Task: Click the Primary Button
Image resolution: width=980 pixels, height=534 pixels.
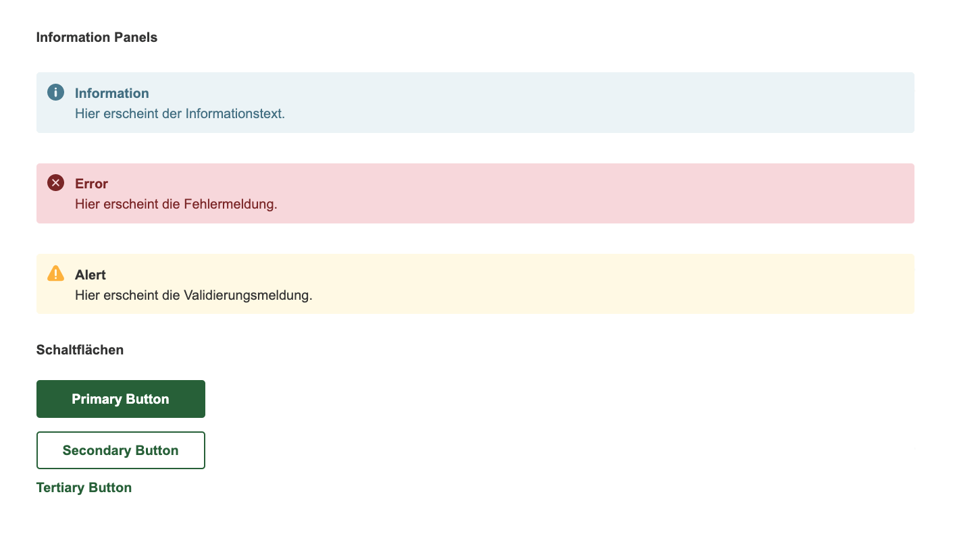Action: (121, 399)
